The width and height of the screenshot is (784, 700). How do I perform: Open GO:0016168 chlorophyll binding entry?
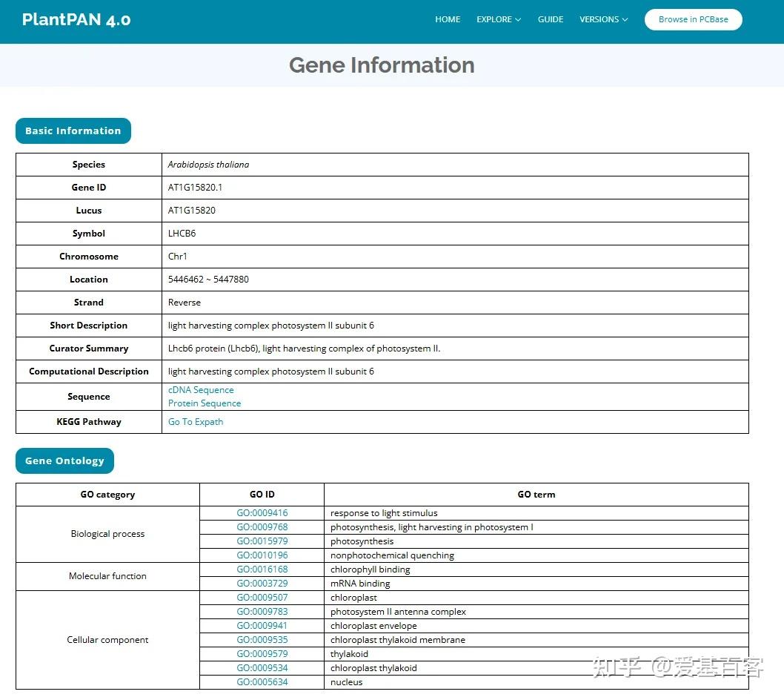tap(262, 569)
